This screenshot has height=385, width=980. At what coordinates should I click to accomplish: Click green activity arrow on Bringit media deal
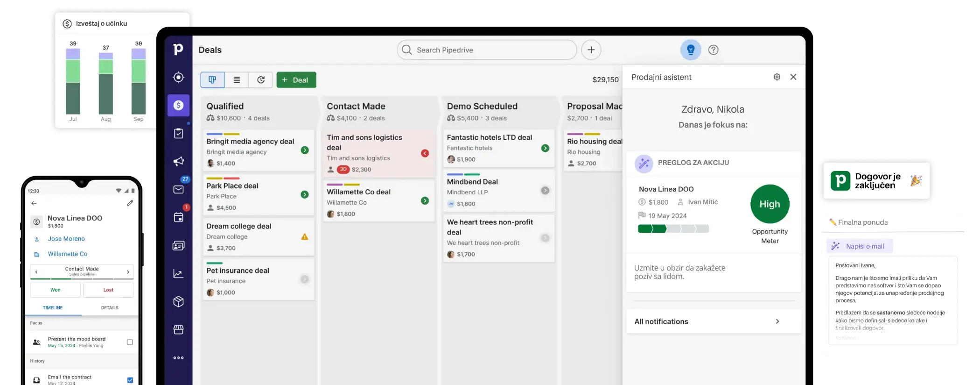click(x=305, y=150)
